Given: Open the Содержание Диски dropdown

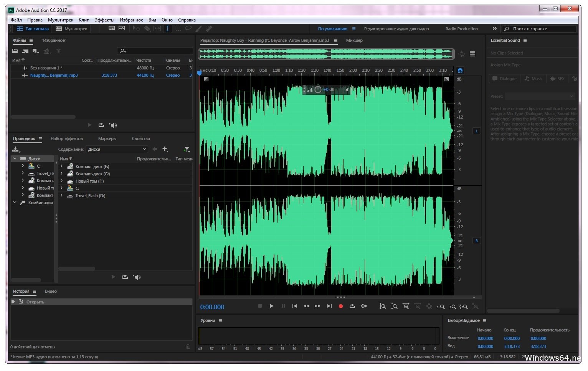Looking at the screenshot, I should pos(117,149).
